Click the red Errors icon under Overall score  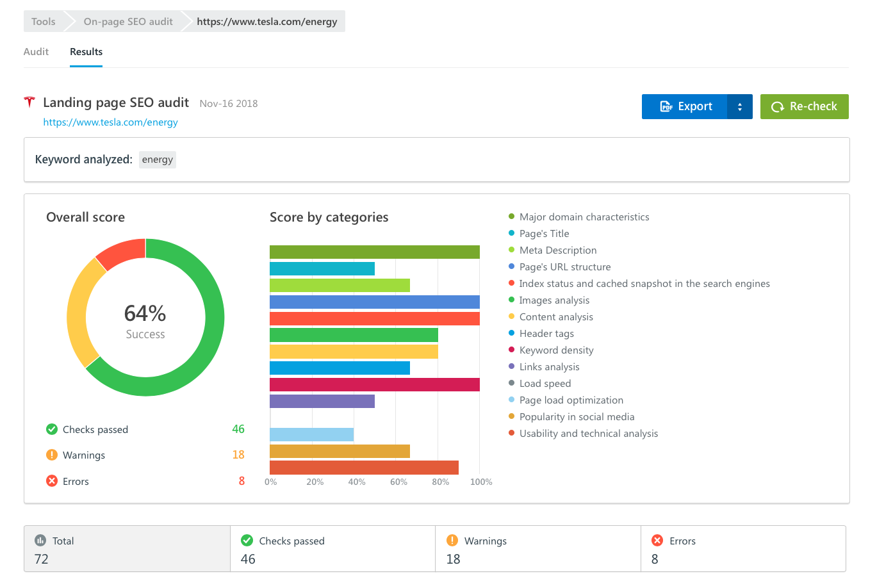click(x=52, y=481)
